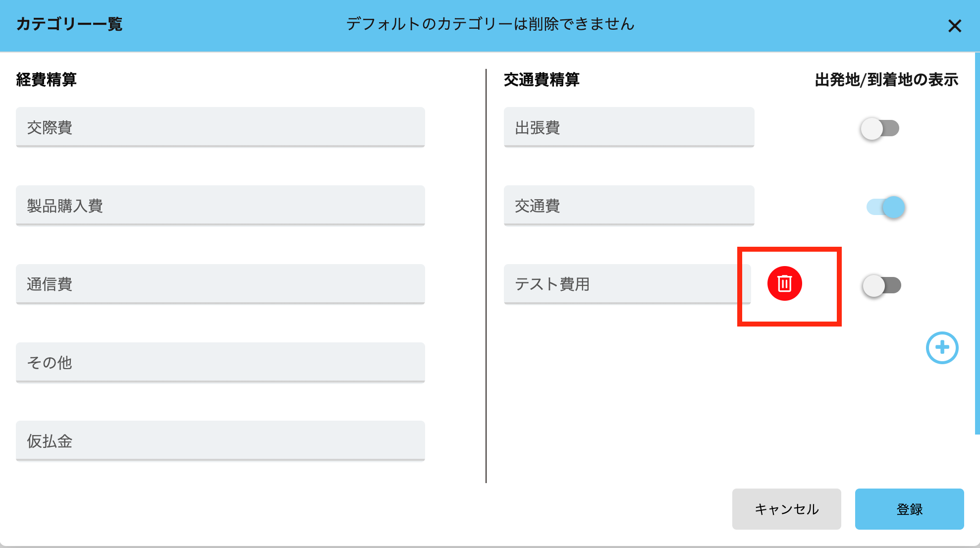Click the vertical scrollbar on right edge

tap(977, 243)
